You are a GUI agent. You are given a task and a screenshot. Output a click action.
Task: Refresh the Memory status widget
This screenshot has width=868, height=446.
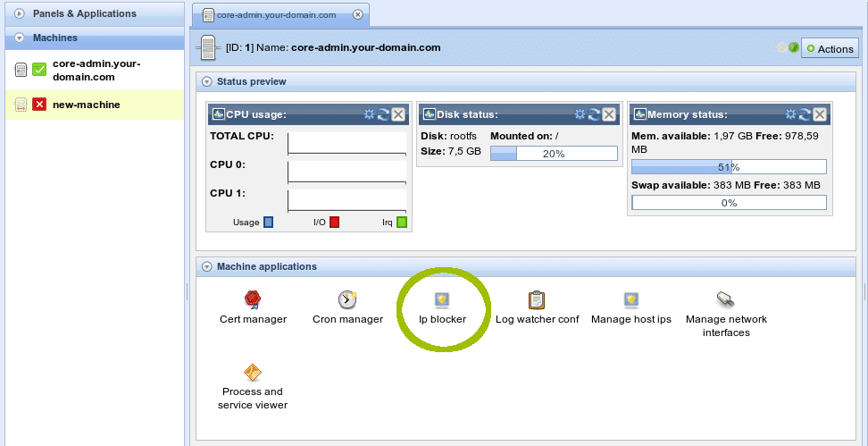tap(805, 114)
